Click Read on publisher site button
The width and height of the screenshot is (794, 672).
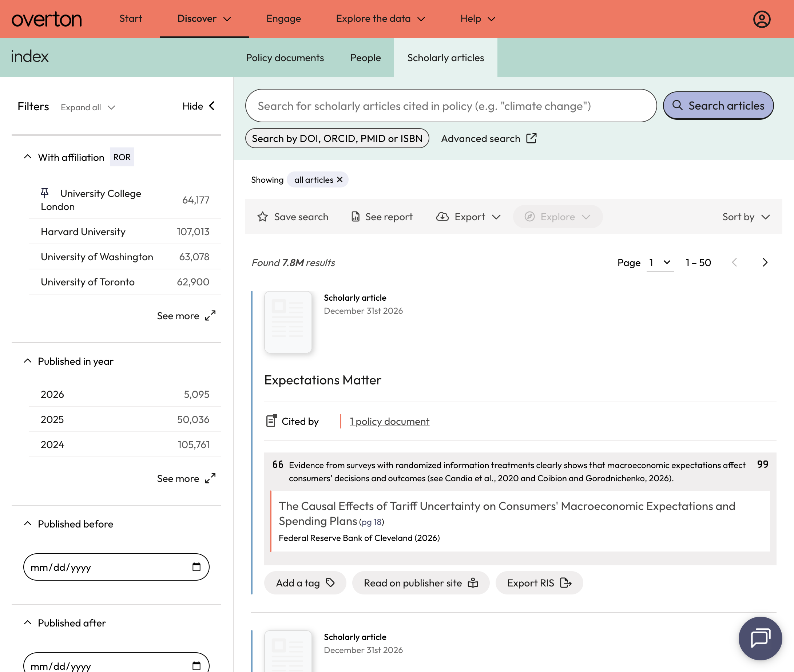421,582
